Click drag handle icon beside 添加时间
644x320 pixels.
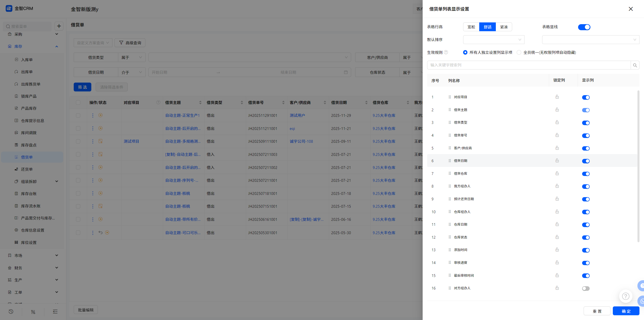coord(450,250)
